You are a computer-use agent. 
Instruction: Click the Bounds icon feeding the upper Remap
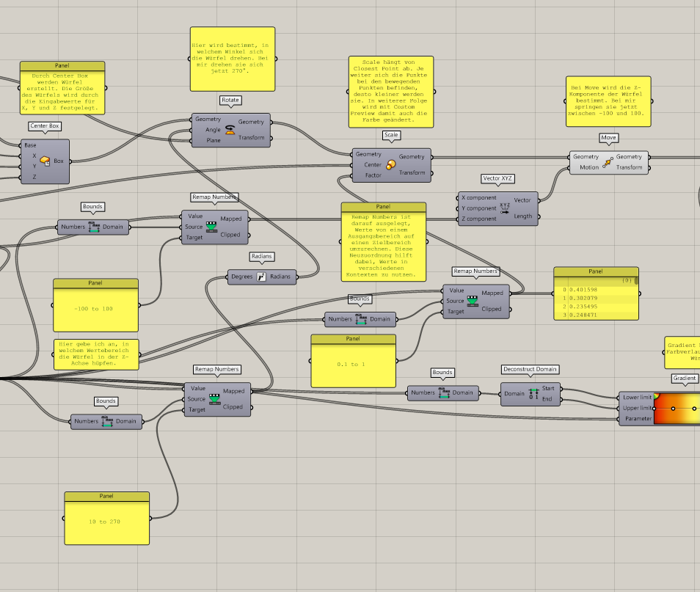tap(95, 227)
